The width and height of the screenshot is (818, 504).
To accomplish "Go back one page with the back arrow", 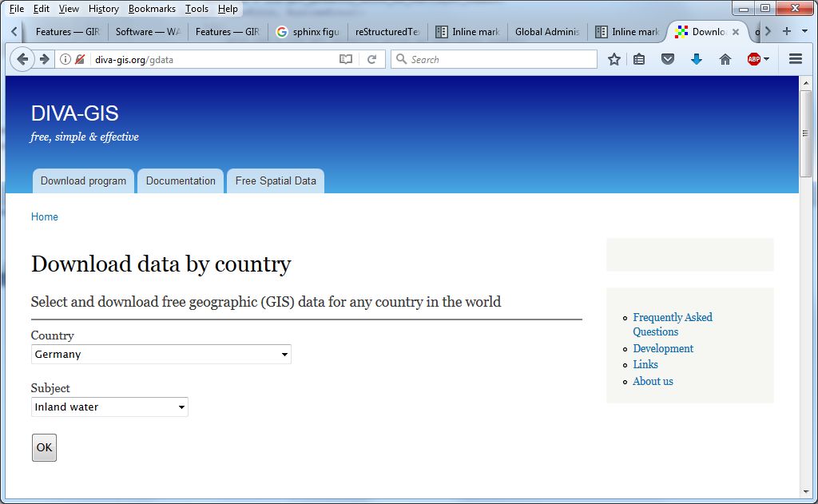I will 22,59.
